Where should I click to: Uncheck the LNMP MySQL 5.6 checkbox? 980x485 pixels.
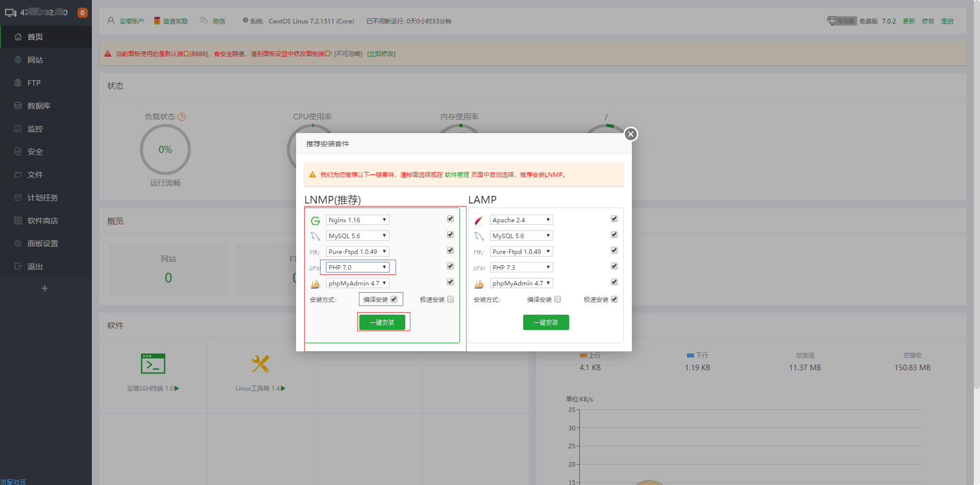pyautogui.click(x=450, y=235)
